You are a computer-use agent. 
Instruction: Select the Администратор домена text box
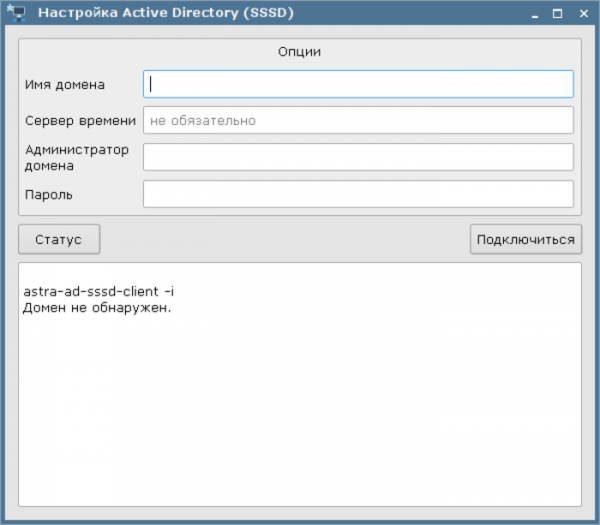coord(358,157)
